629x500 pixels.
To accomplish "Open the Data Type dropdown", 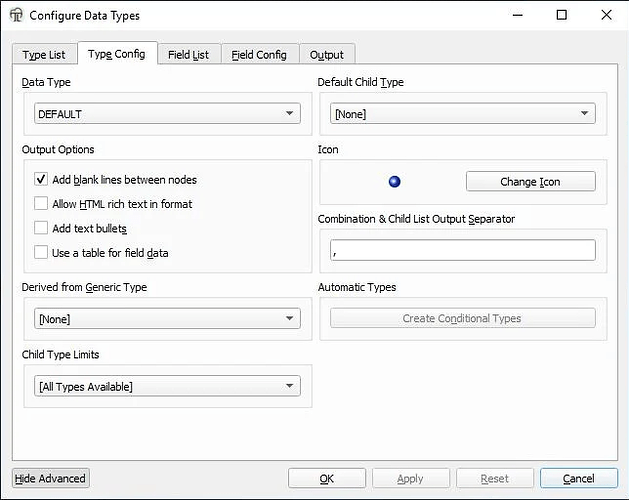I will (167, 114).
